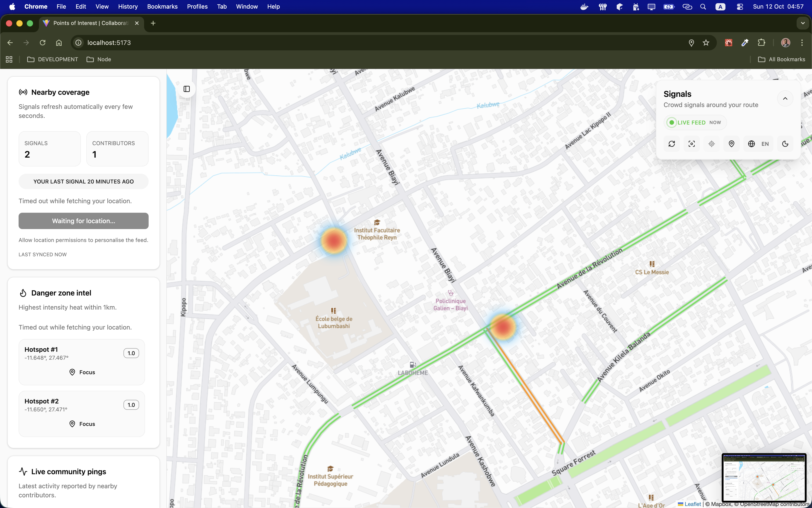Reload the page with refresh icon
The width and height of the screenshot is (812, 508).
point(43,43)
